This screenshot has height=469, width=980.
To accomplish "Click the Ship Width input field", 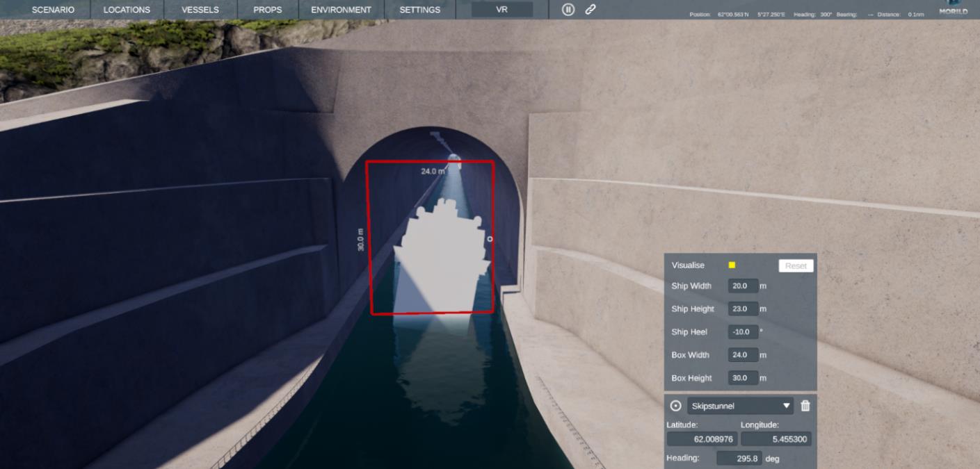I will pyautogui.click(x=742, y=286).
